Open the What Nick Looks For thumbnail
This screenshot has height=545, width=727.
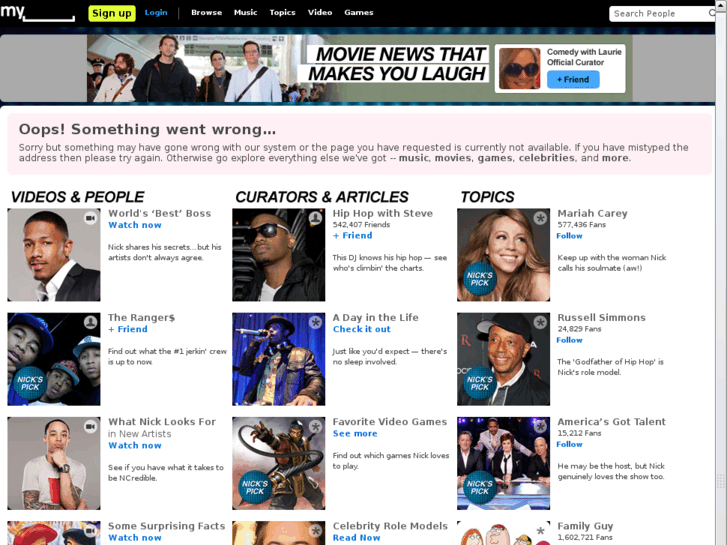pyautogui.click(x=54, y=463)
